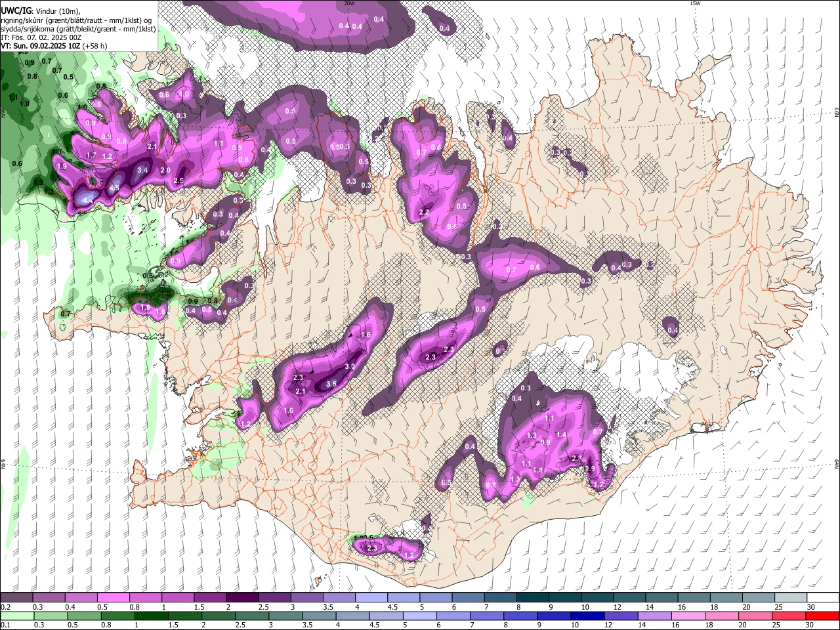840x630 pixels.
Task: Pick the dark purple snow swatch between 2 and 2.5
Action: pyautogui.click(x=242, y=597)
